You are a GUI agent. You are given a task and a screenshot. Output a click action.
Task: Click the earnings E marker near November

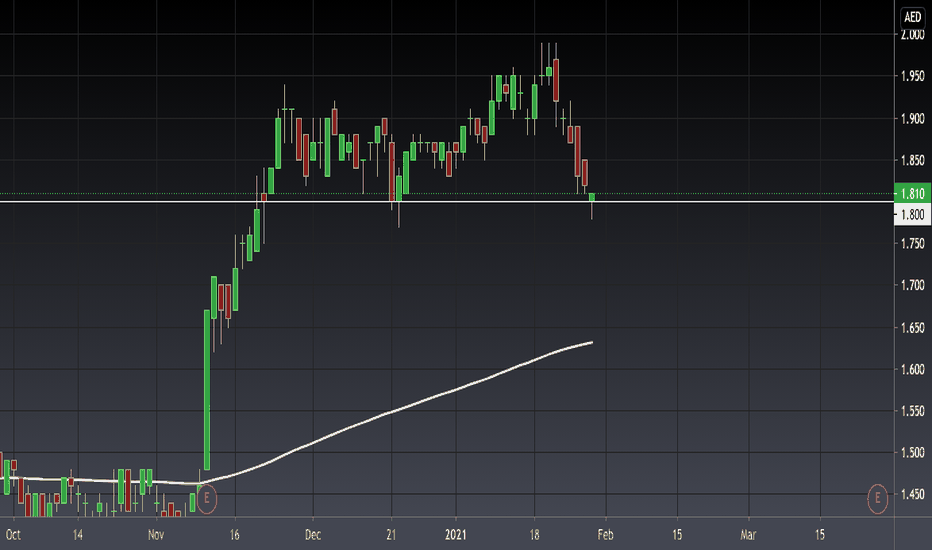click(206, 498)
